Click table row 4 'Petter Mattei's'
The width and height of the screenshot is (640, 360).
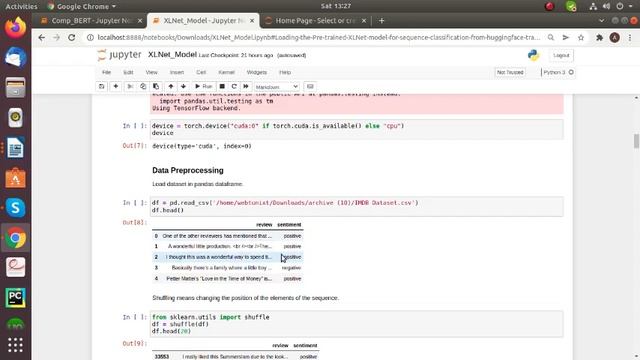coord(227,279)
